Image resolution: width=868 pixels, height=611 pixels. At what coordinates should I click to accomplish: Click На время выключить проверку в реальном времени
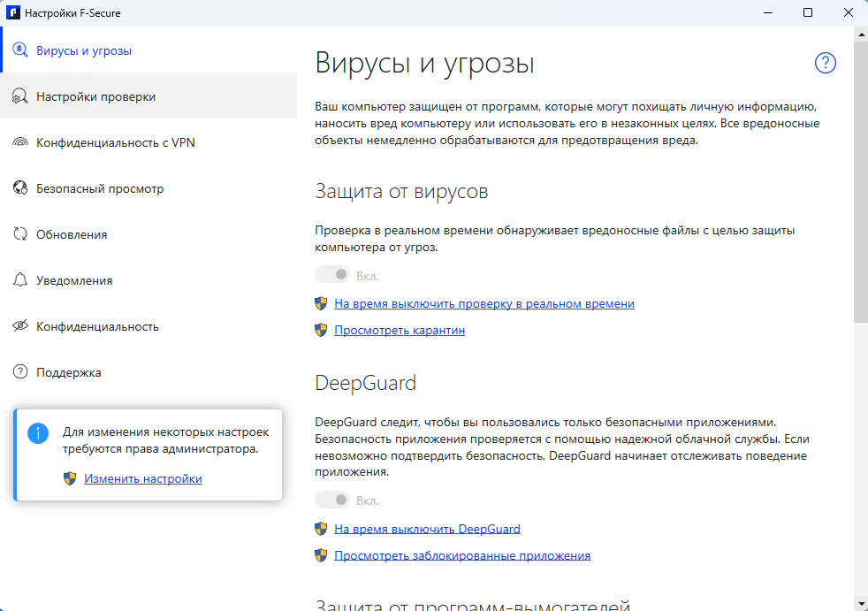[x=484, y=303]
